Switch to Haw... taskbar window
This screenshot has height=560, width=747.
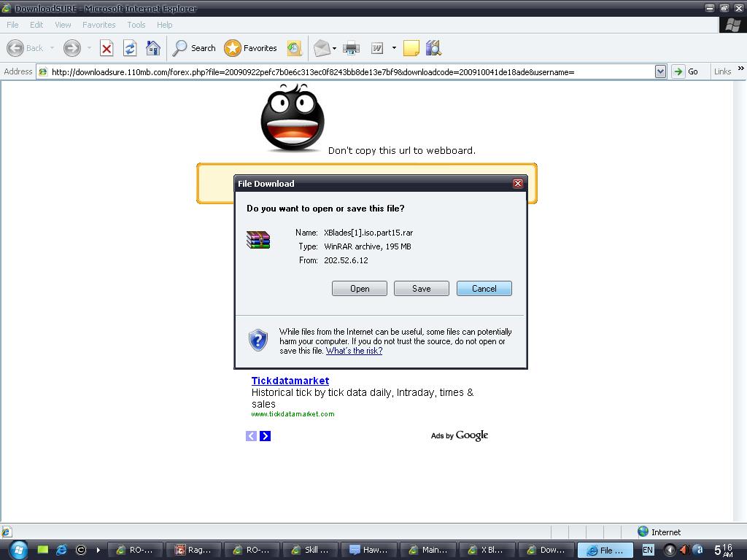[368, 550]
